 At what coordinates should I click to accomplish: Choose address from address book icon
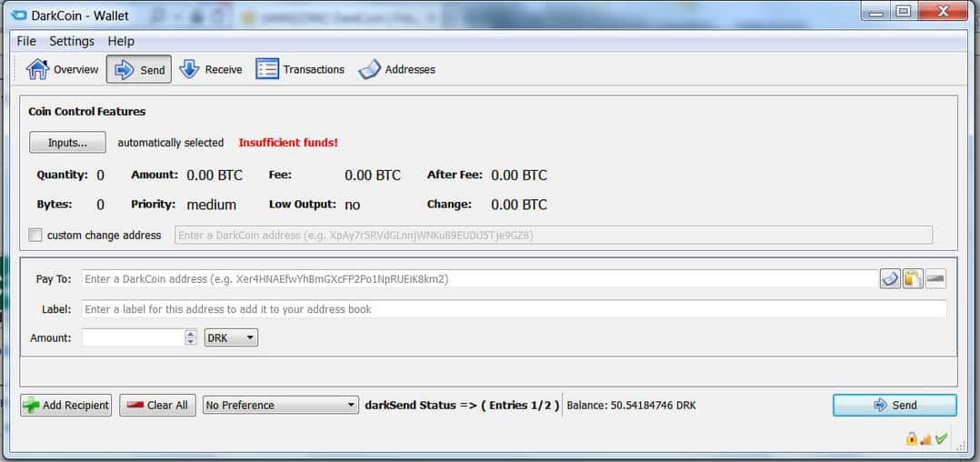(890, 279)
